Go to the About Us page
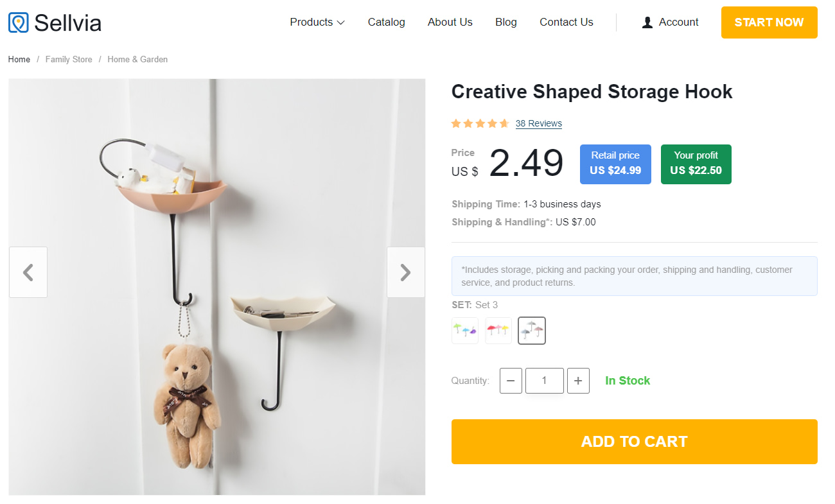This screenshot has width=835, height=504. click(450, 22)
